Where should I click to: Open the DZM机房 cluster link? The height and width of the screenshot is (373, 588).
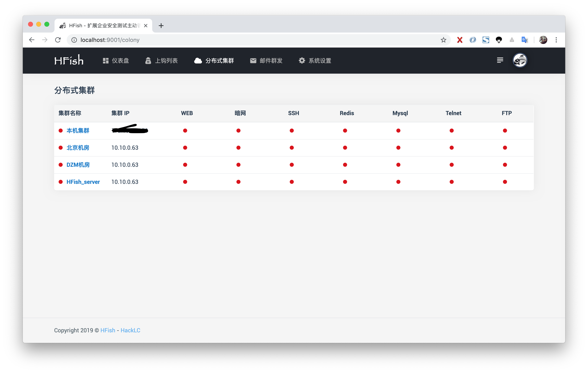coord(78,165)
